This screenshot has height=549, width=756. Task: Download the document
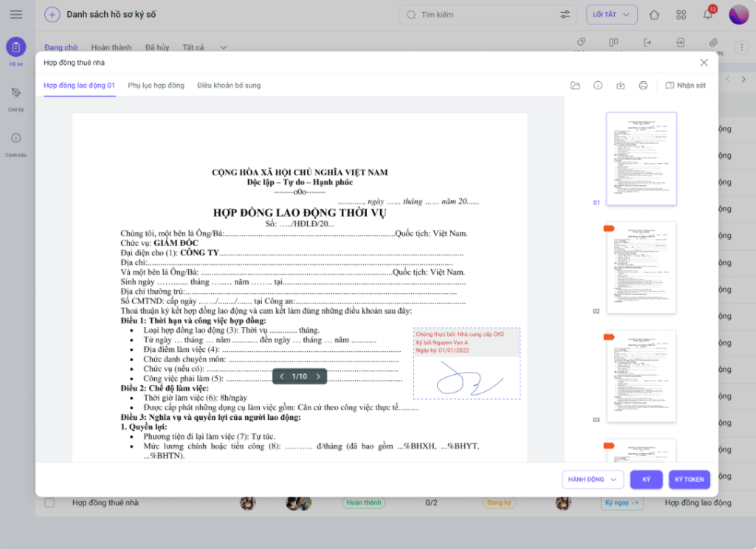[x=620, y=86]
